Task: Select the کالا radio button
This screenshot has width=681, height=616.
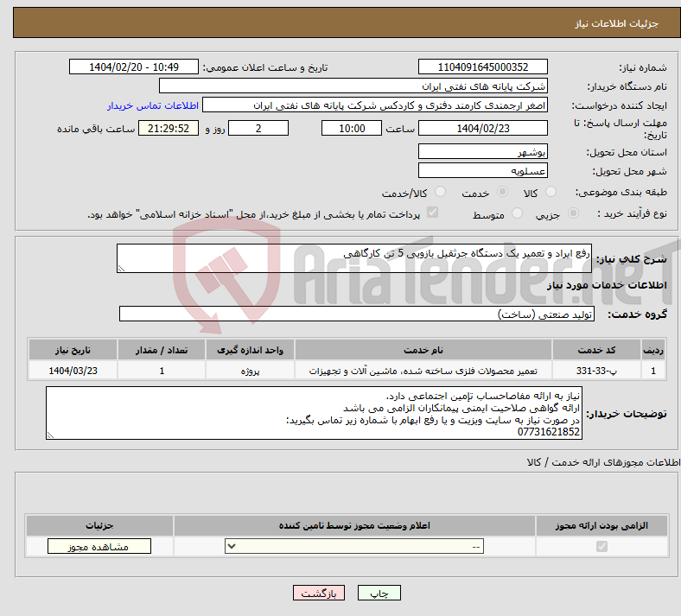Action: pos(551,192)
